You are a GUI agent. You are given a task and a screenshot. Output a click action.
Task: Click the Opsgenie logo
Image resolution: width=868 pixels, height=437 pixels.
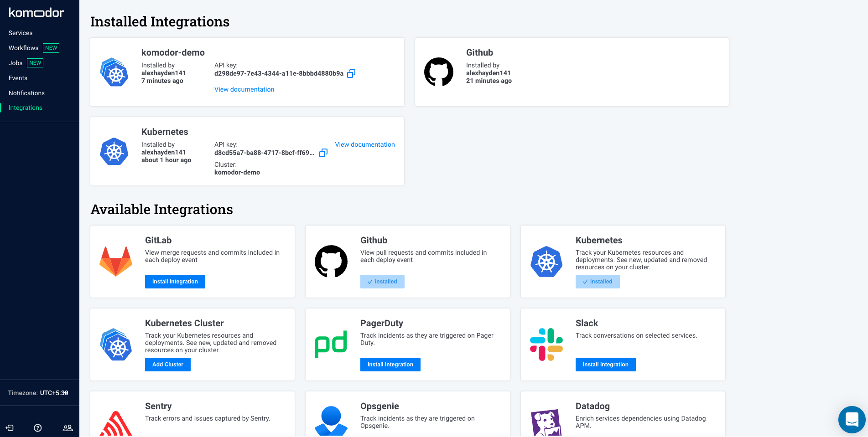coord(331,421)
